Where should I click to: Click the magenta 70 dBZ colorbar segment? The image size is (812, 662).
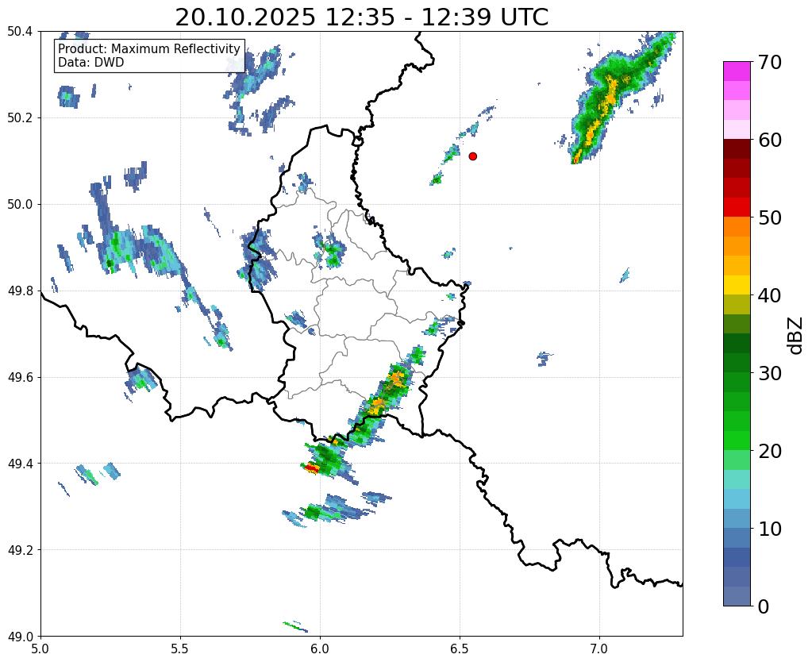pyautogui.click(x=737, y=71)
